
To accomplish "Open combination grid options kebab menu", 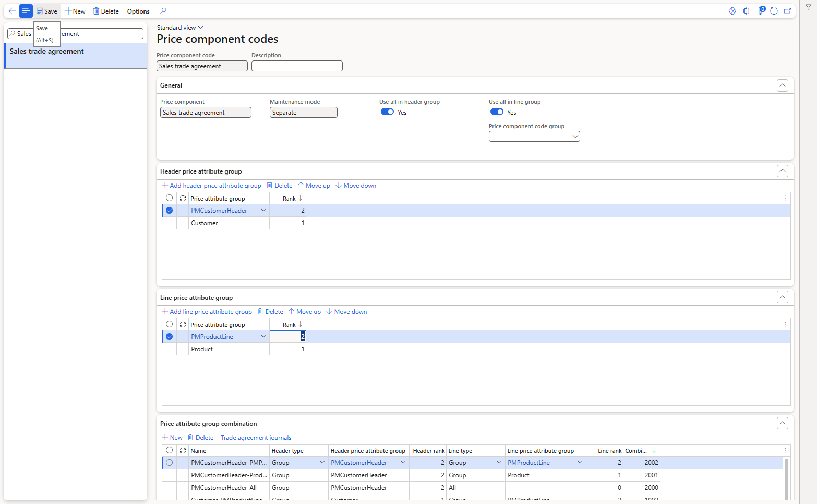I will pos(786,451).
